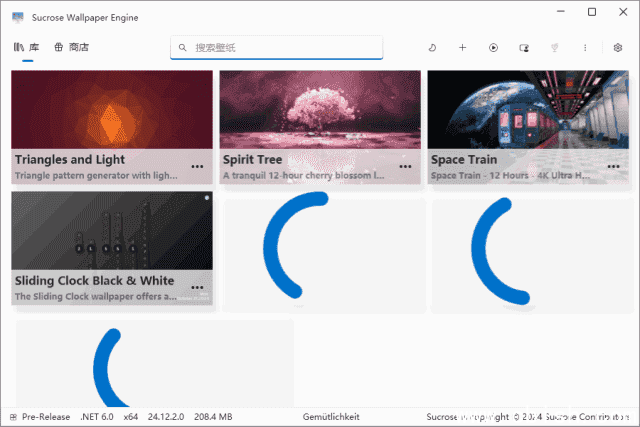Open the vertical three-dot more menu
Screen dimensions: 640x427
pos(585,47)
